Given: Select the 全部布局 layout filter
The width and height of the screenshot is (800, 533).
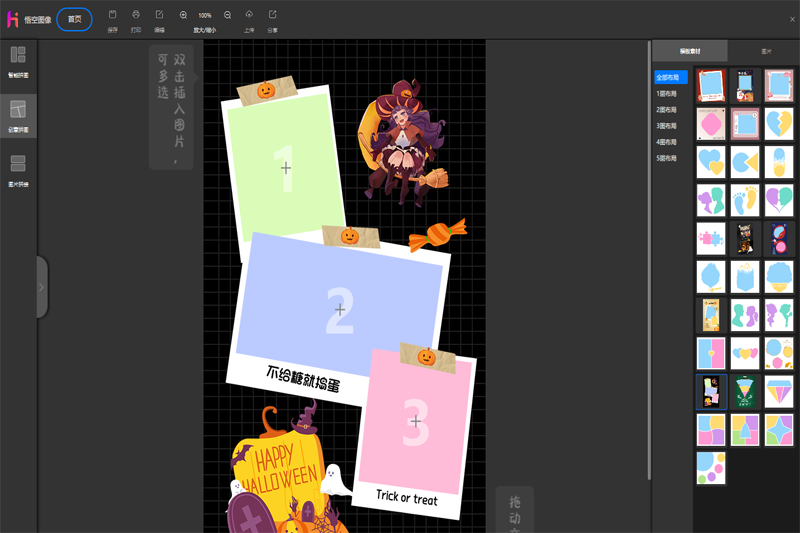Looking at the screenshot, I should tap(671, 77).
